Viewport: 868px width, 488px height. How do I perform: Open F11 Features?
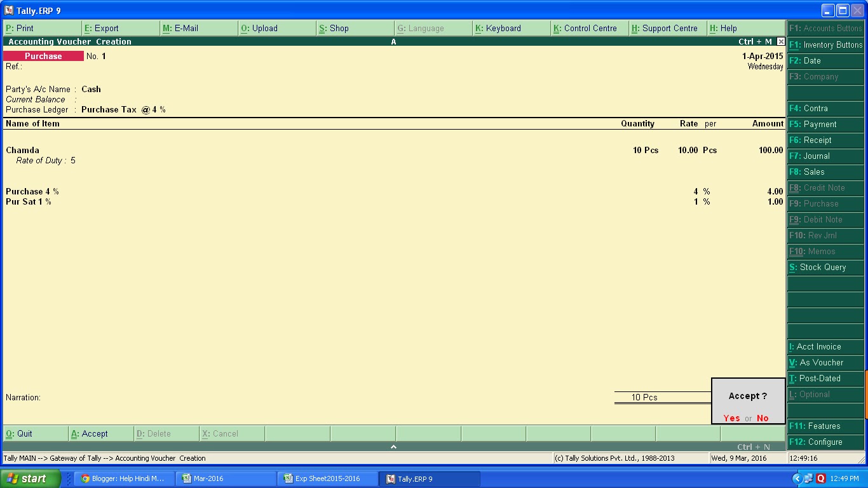[825, 426]
